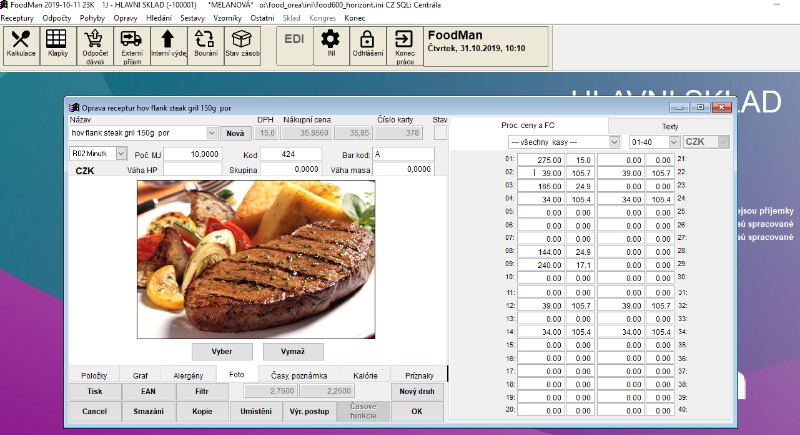Select the Proc. ceny a FC tab

point(528,125)
